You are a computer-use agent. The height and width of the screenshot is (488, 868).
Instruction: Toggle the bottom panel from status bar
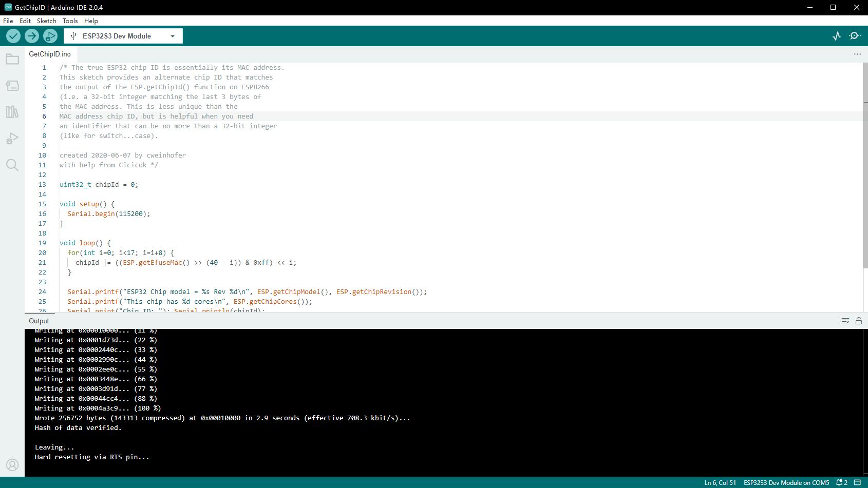(857, 482)
